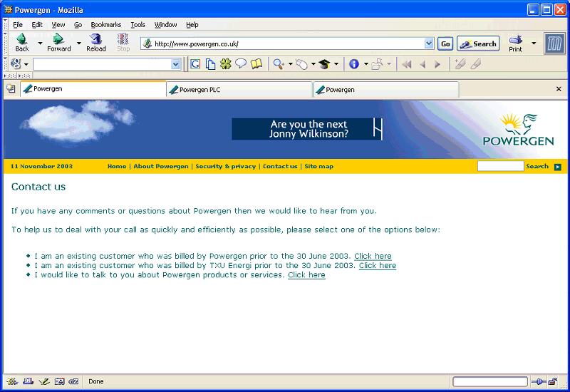Screen dimensions: 570x392
Task: Open the chat icon in status bar
Action: tap(74, 381)
